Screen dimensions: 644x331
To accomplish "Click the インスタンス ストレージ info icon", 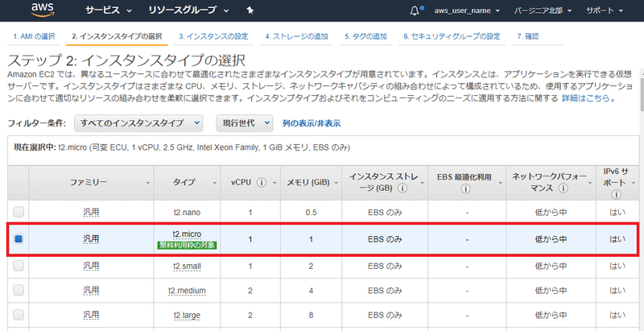I will click(x=403, y=188).
